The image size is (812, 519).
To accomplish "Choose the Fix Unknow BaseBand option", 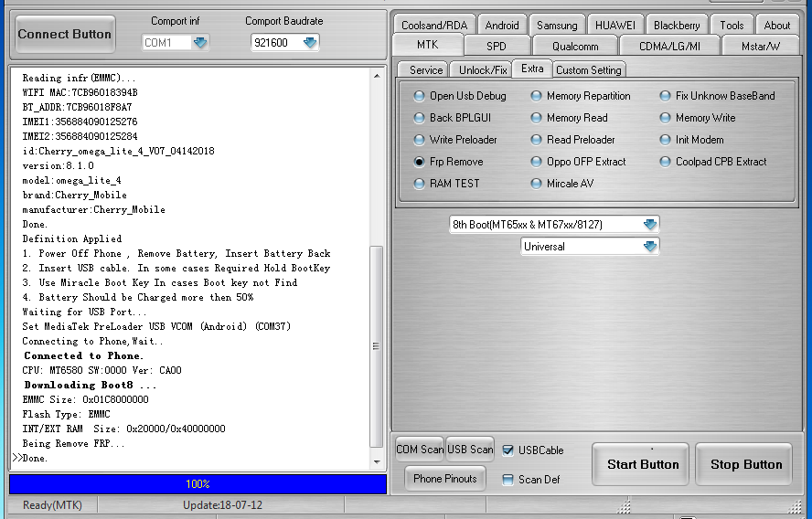I will [x=717, y=96].
